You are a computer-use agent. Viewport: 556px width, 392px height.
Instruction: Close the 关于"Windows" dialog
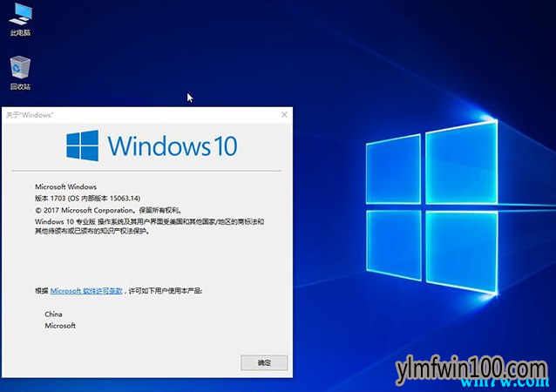[x=284, y=114]
